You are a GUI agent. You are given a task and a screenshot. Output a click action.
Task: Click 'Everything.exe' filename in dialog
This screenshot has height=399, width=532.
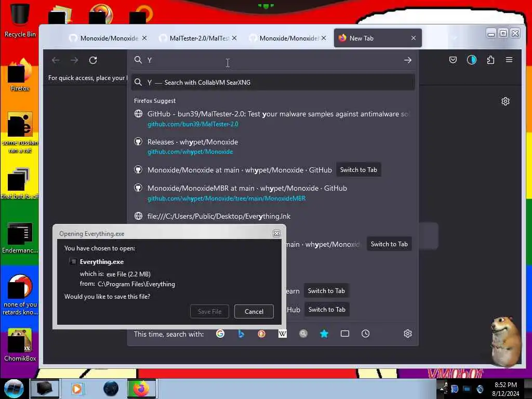tap(102, 262)
